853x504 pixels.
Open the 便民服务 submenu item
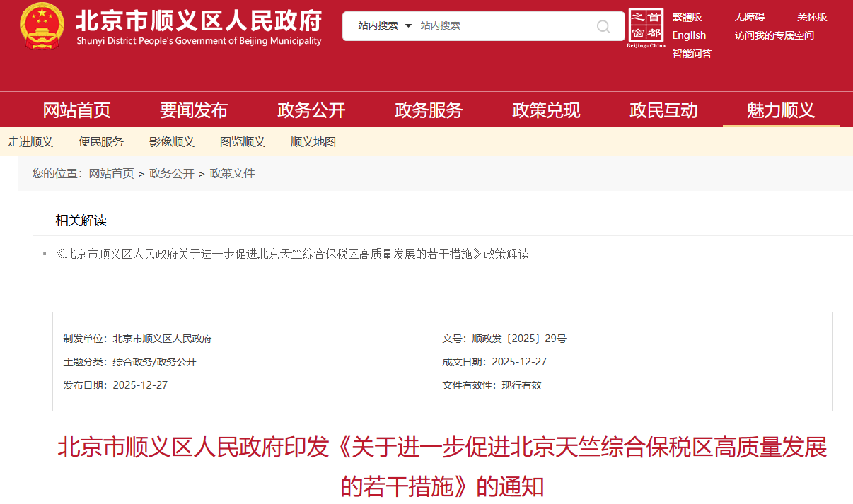coord(100,141)
